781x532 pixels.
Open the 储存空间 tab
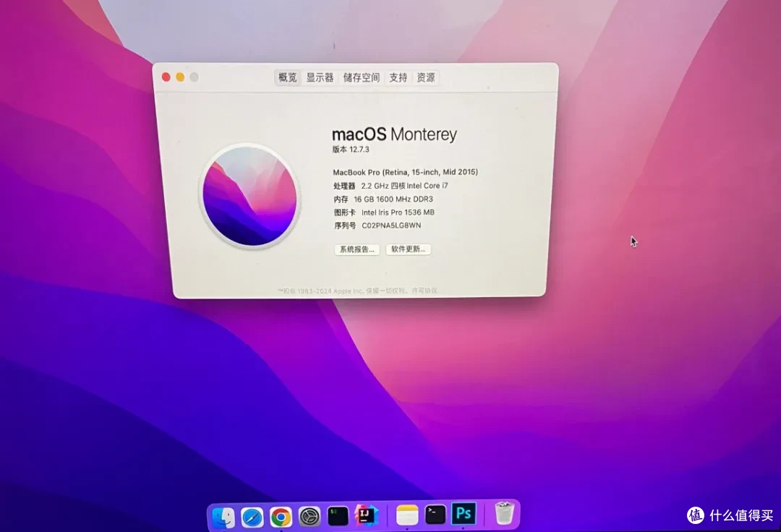tap(361, 77)
